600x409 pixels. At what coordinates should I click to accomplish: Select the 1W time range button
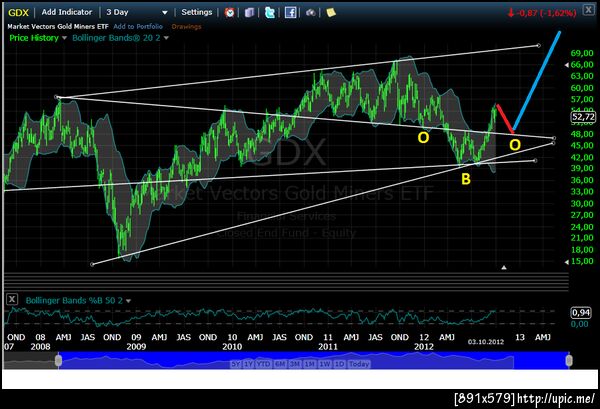coord(325,364)
